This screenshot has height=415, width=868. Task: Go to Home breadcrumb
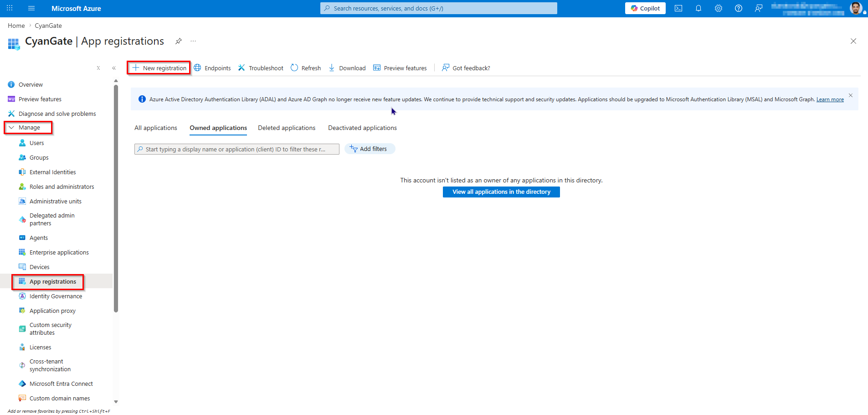coord(16,26)
